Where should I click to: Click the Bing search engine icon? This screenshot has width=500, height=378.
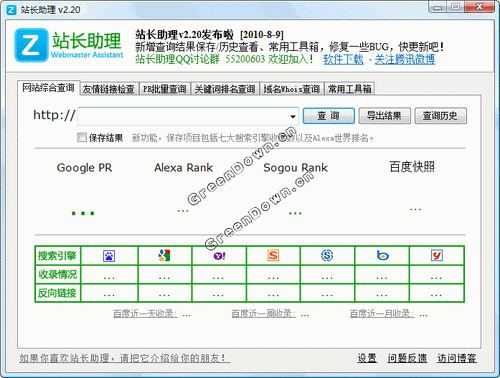[x=382, y=255]
